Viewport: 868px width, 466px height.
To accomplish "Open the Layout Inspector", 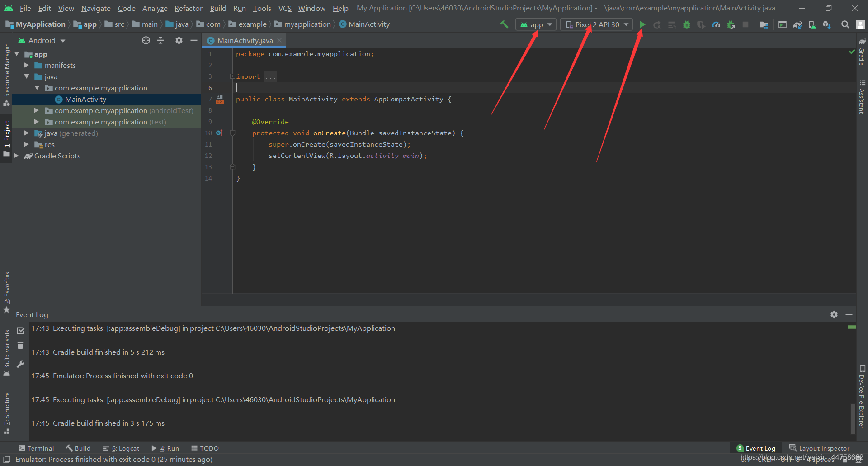I will [819, 448].
